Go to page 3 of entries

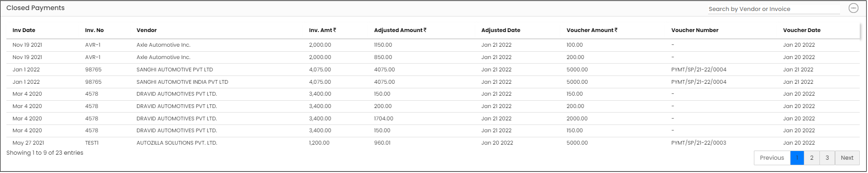click(827, 158)
